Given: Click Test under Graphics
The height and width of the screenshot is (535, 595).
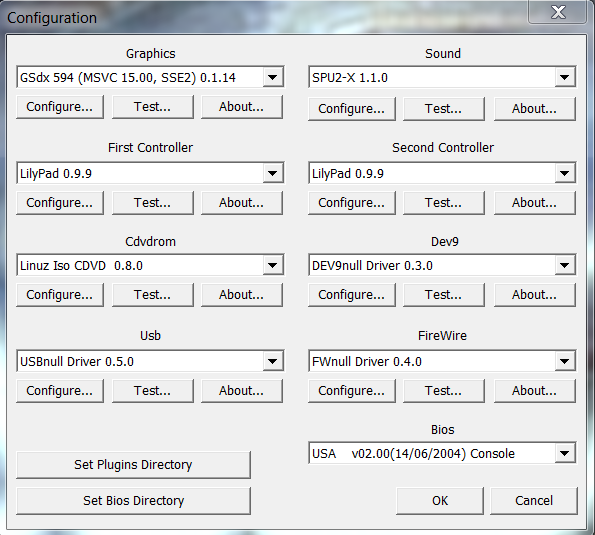Looking at the screenshot, I should pos(153,107).
